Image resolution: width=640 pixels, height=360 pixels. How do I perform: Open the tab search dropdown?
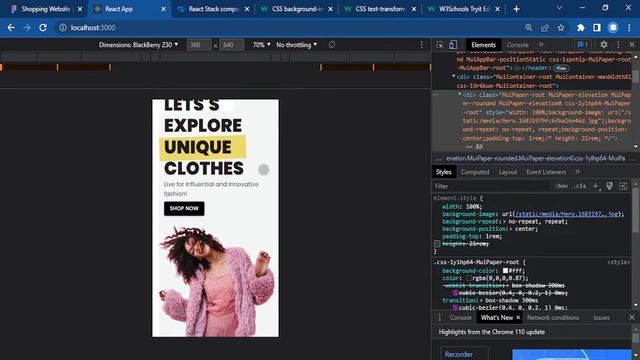click(x=560, y=8)
